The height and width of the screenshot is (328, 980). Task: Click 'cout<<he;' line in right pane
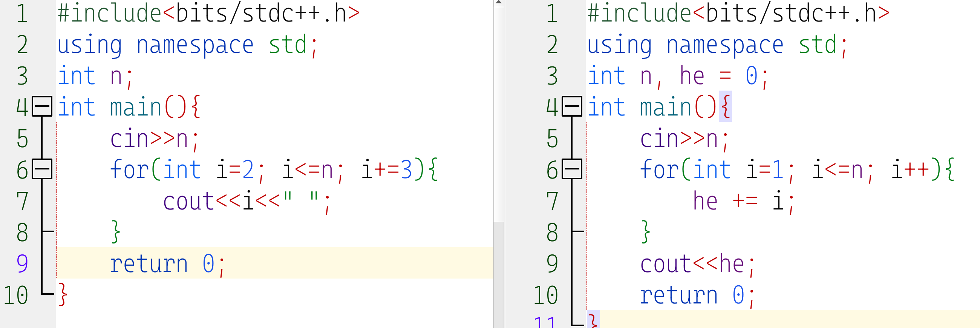[697, 264]
